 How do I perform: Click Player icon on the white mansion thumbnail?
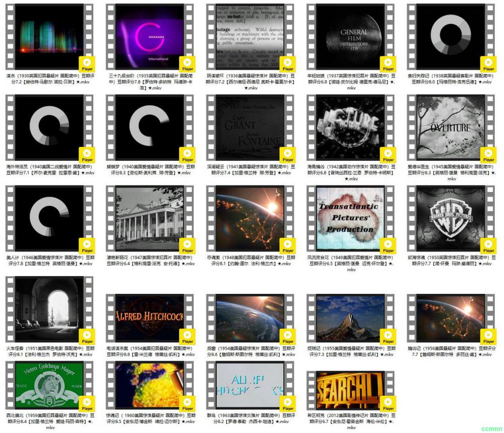tap(187, 245)
